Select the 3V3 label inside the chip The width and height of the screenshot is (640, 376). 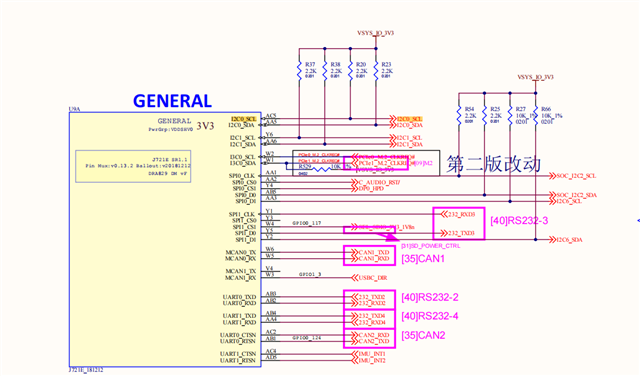pos(205,126)
